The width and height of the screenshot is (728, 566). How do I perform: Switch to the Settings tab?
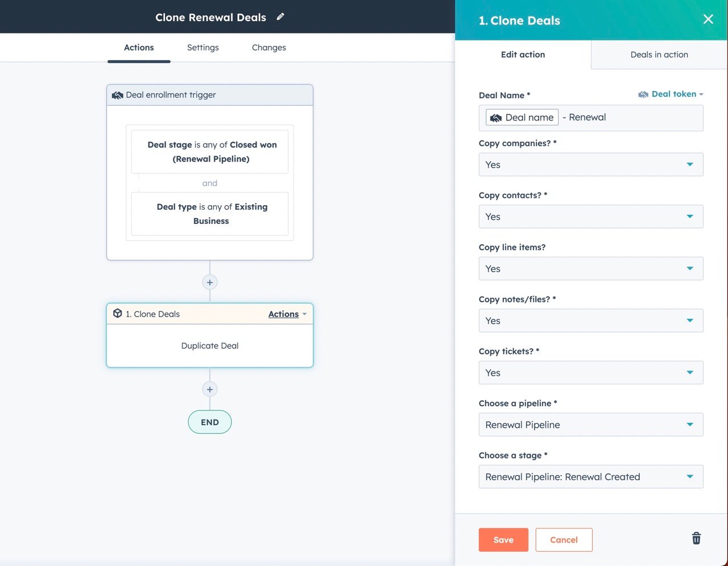pyautogui.click(x=202, y=47)
